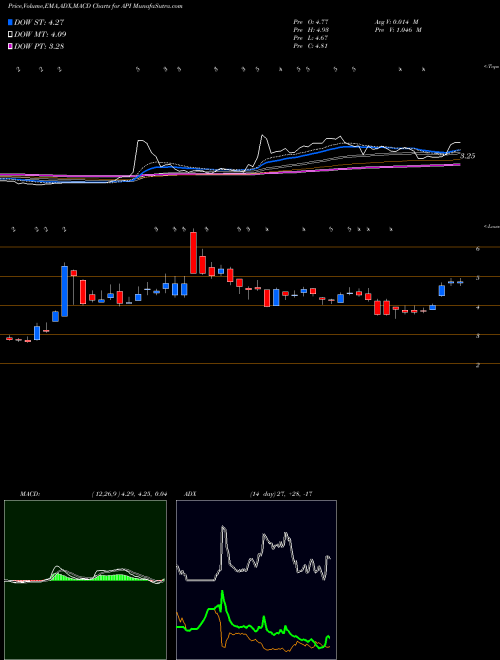Viewport: 500px width, 660px height.
Task: Open the dark blue ADX chart panel
Action: click(256, 580)
